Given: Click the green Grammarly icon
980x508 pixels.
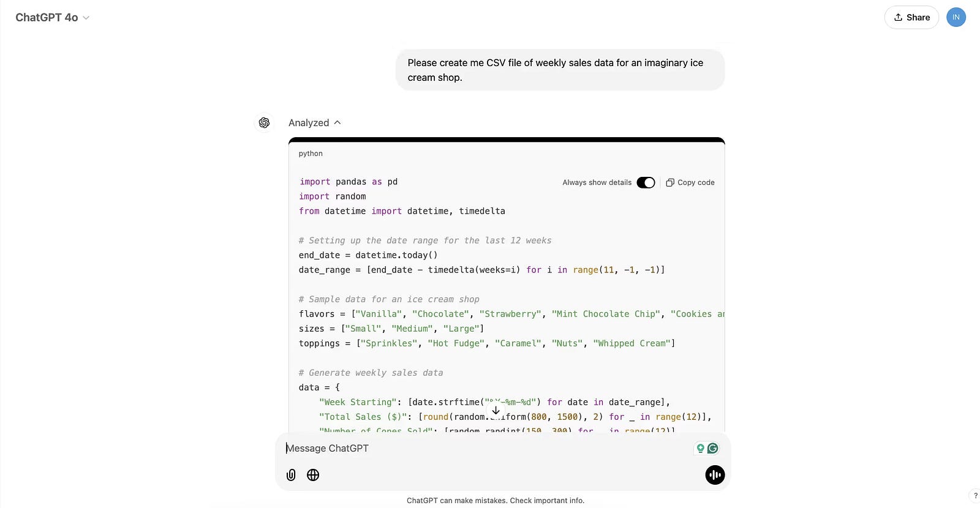Looking at the screenshot, I should [x=713, y=449].
